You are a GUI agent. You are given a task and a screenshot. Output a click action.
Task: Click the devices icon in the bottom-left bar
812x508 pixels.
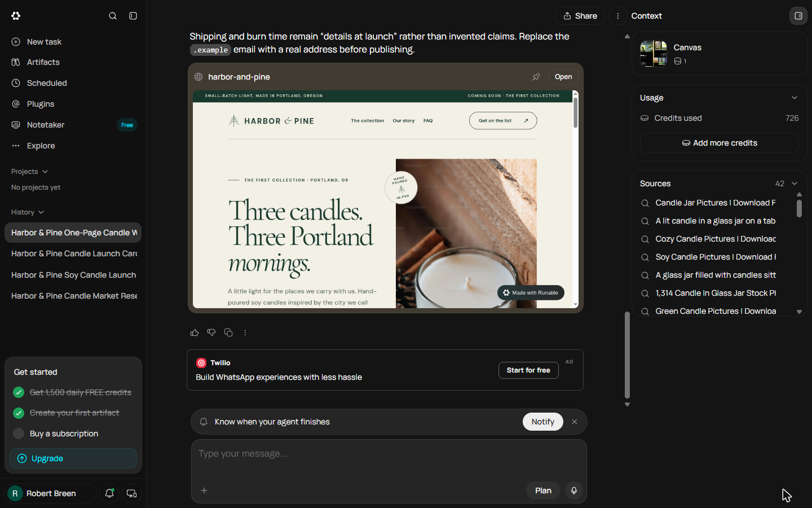click(x=131, y=493)
